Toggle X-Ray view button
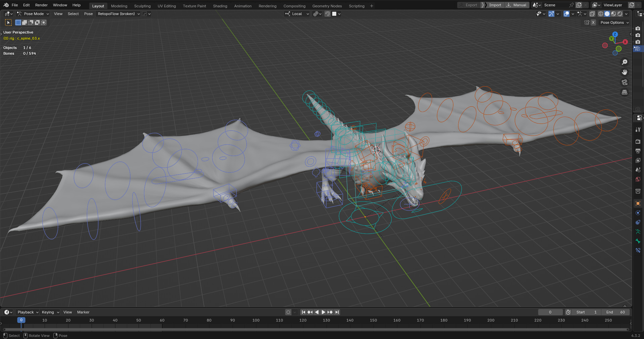The width and height of the screenshot is (644, 339). pos(592,14)
